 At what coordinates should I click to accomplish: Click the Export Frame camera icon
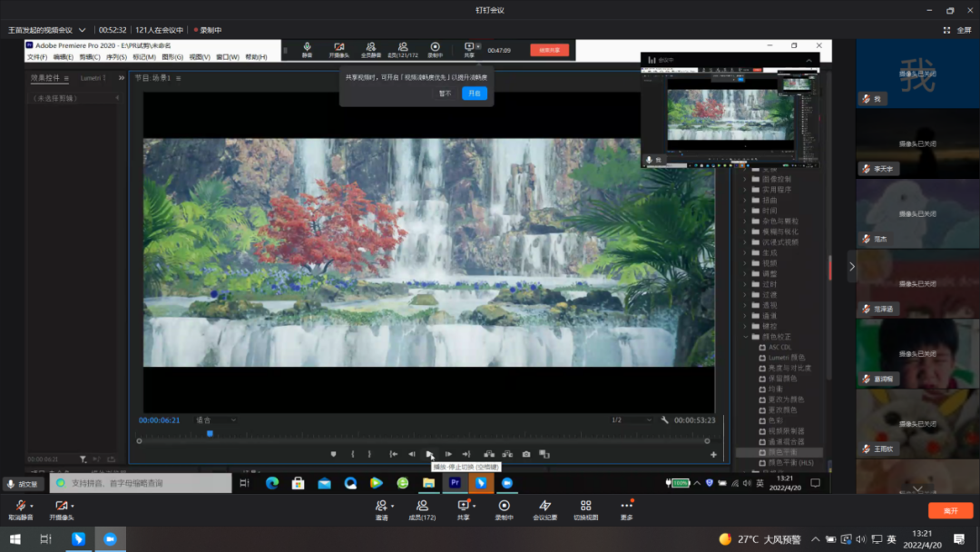pyautogui.click(x=526, y=454)
